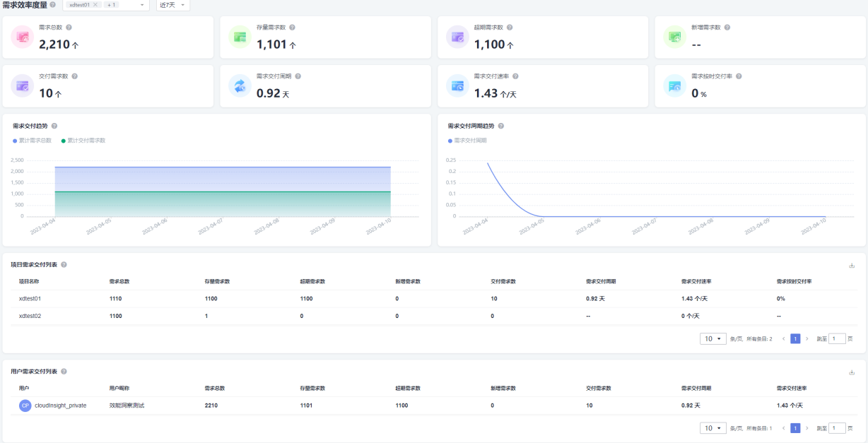Download the 用户需求交付列表 table
The image size is (868, 443).
click(852, 372)
